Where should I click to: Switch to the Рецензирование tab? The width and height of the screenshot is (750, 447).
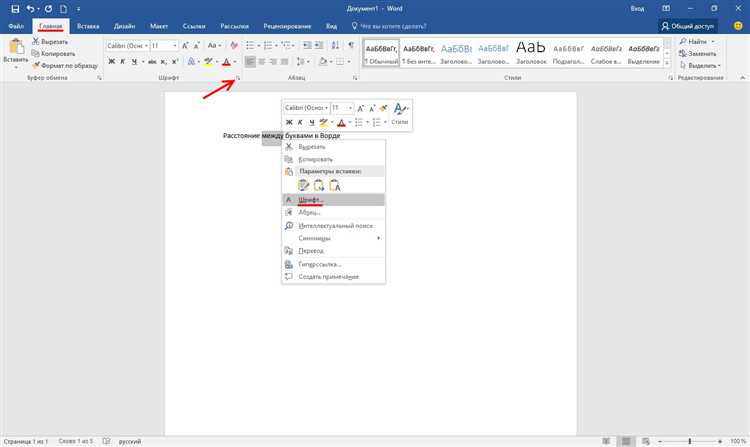[287, 26]
